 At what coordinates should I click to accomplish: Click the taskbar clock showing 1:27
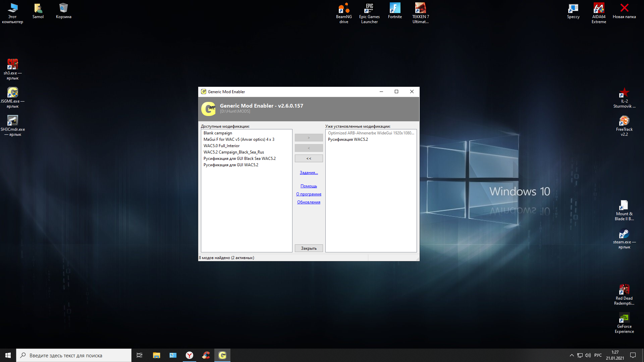click(x=615, y=355)
